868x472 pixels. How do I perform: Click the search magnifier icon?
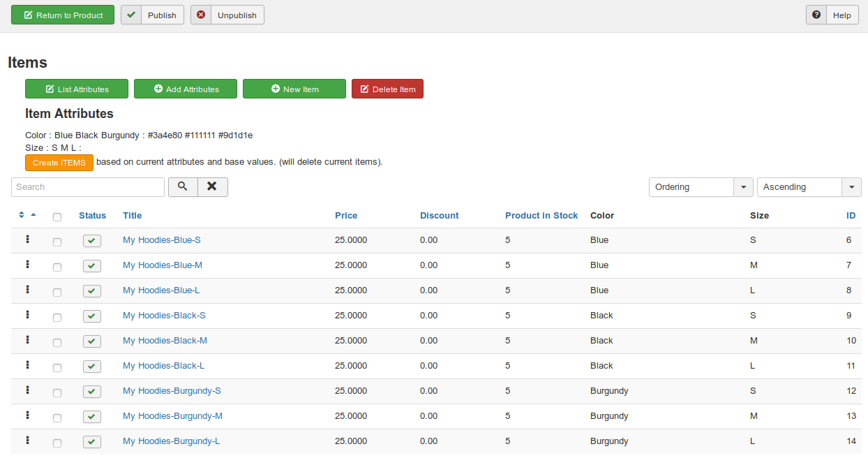tap(183, 186)
